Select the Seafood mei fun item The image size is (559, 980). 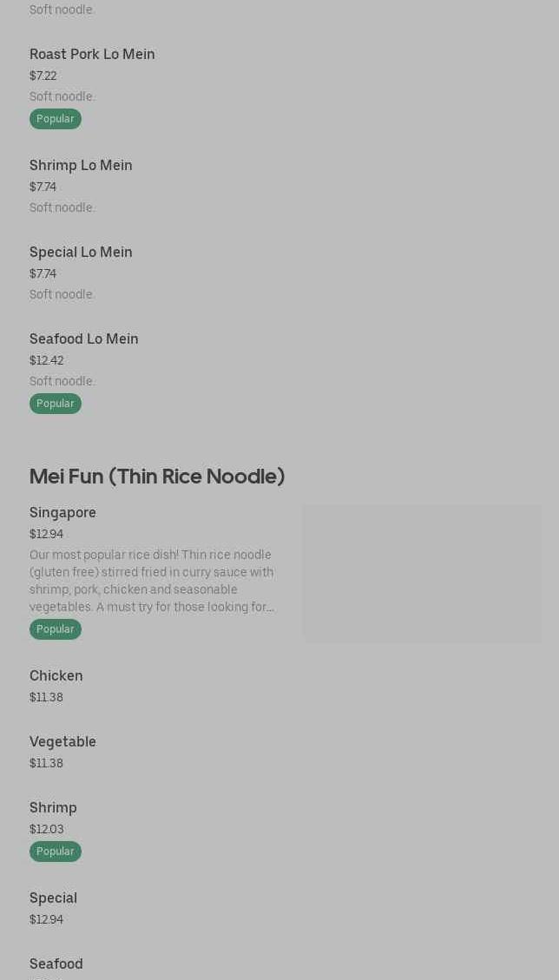click(x=56, y=964)
